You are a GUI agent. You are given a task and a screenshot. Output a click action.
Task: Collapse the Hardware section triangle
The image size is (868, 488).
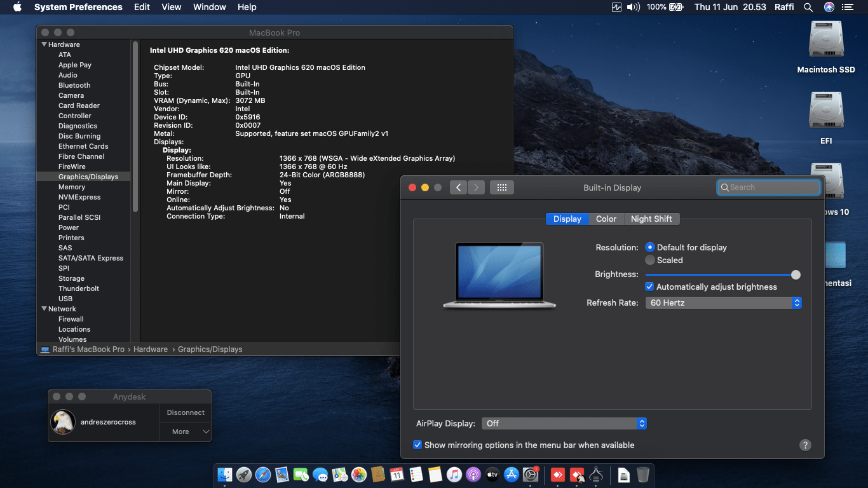click(44, 44)
